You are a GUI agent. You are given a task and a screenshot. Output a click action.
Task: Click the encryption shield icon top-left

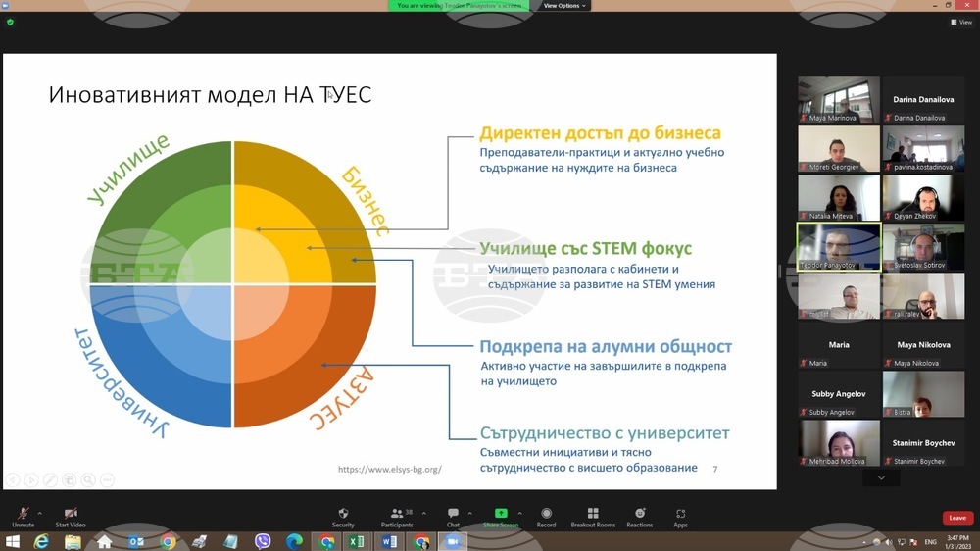(11, 22)
